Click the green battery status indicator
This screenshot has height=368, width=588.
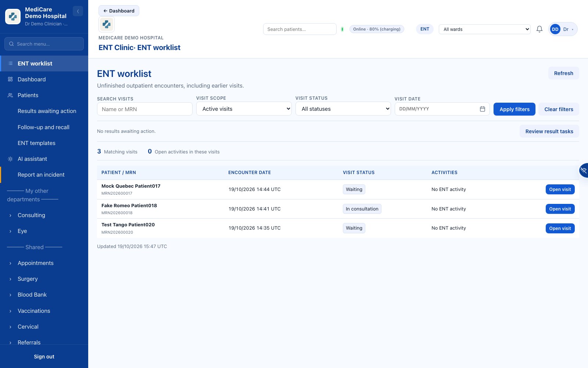pyautogui.click(x=342, y=29)
